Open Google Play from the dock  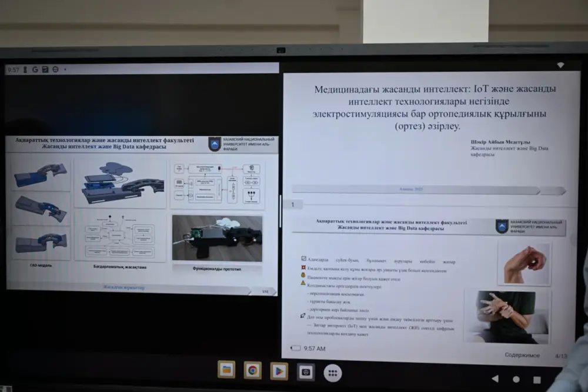[279, 372]
